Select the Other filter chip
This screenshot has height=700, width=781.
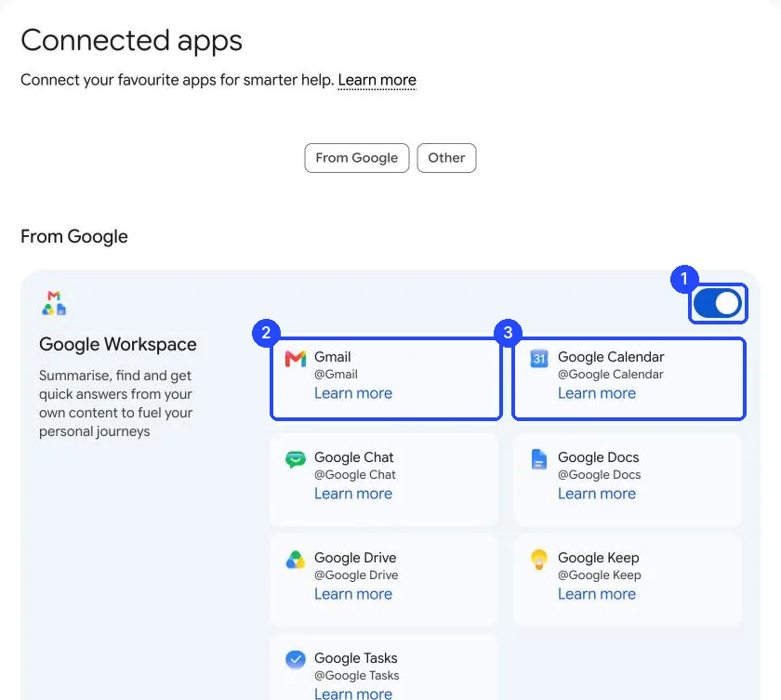[x=446, y=158]
